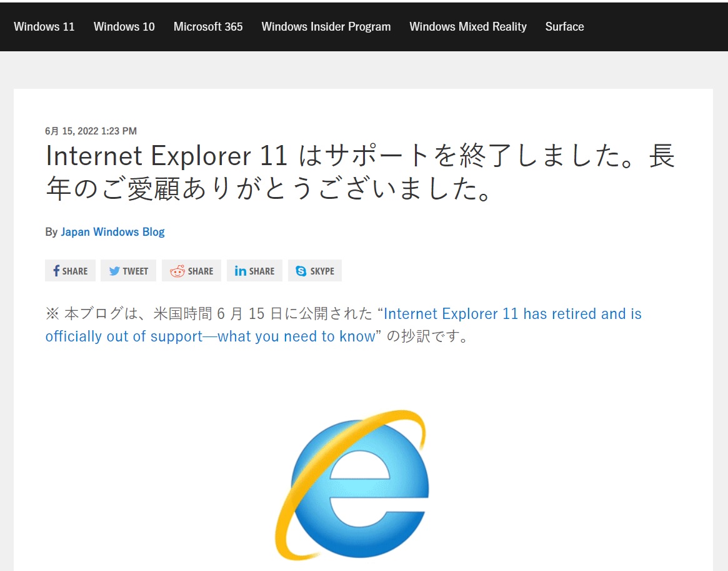Open the "Internet Explorer 11 has retired" link

[x=344, y=325]
